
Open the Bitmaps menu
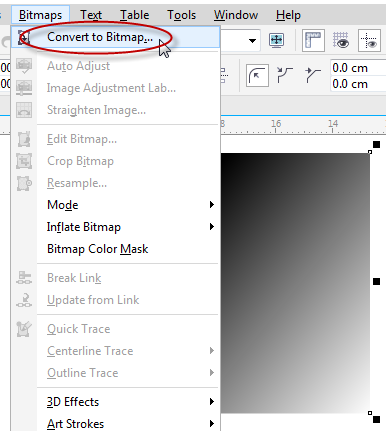40,15
